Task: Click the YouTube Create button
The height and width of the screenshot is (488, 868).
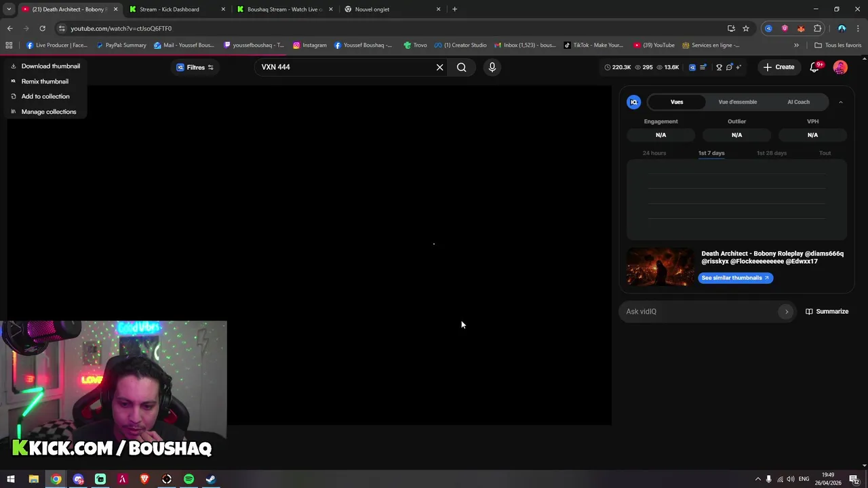Action: 778,67
